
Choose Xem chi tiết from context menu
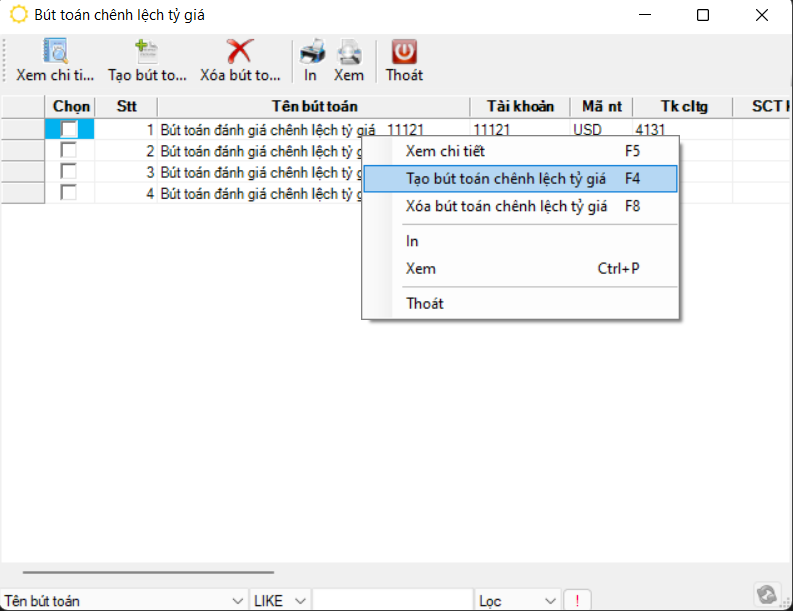tap(445, 151)
